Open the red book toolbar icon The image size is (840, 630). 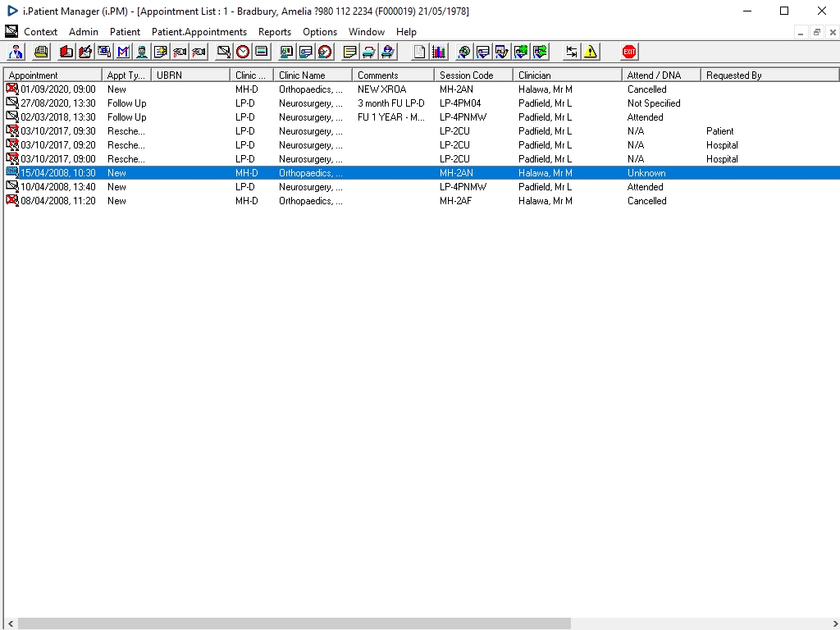(x=66, y=52)
